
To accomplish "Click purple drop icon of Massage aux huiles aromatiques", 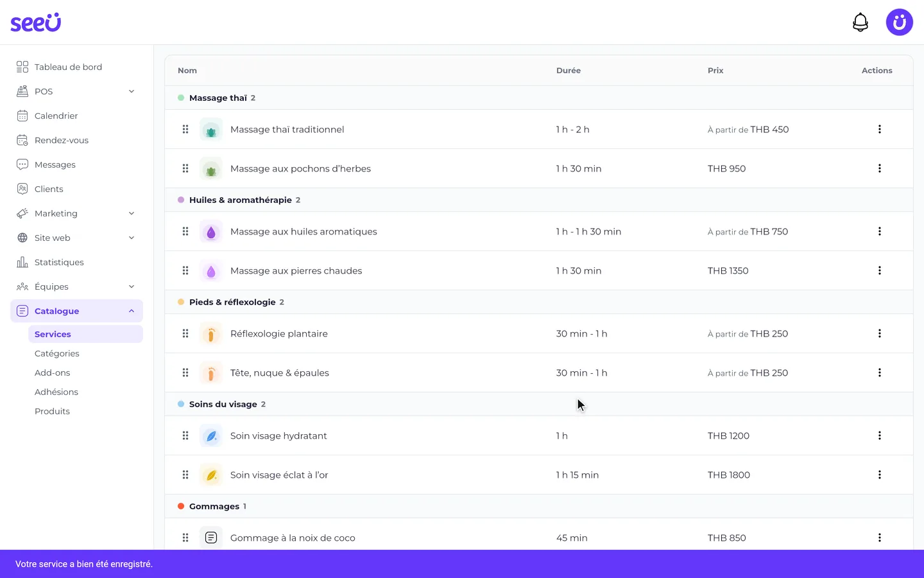I will pyautogui.click(x=211, y=232).
